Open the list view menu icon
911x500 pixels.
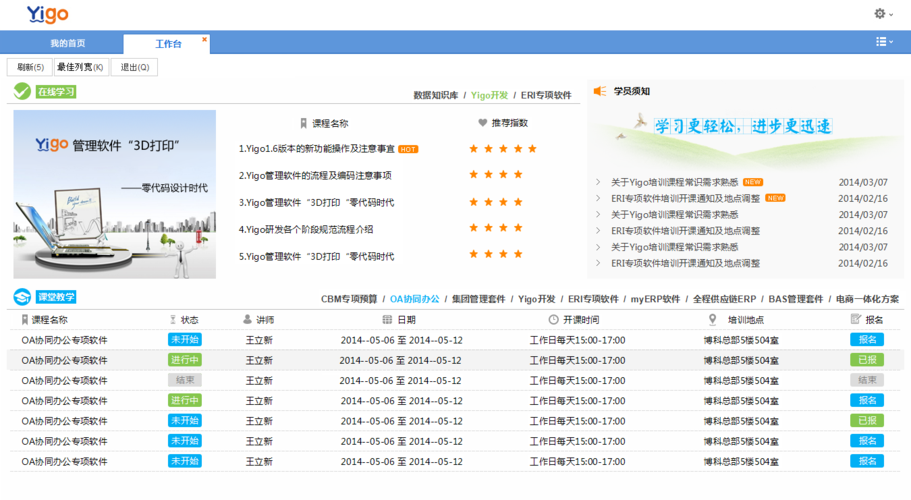pos(884,41)
